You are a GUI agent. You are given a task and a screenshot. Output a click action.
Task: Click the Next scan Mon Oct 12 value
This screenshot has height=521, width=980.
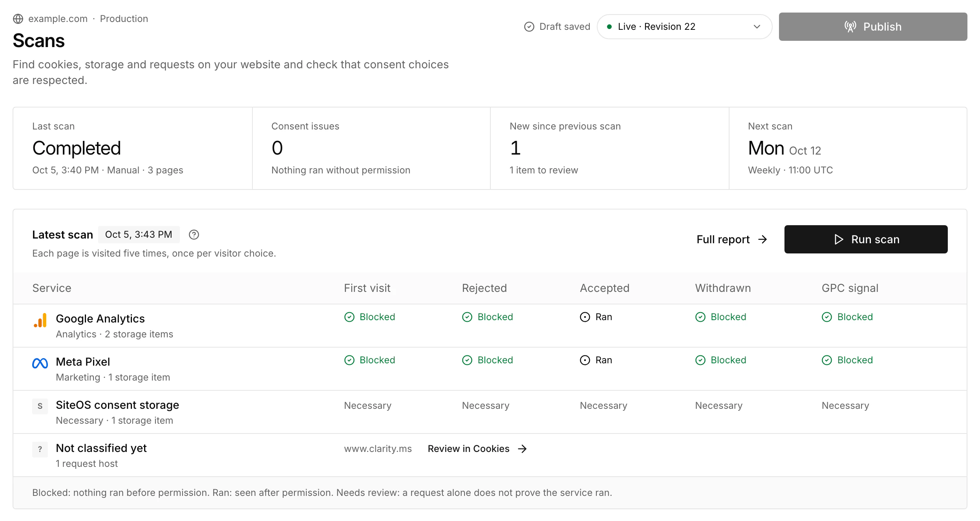click(x=784, y=148)
